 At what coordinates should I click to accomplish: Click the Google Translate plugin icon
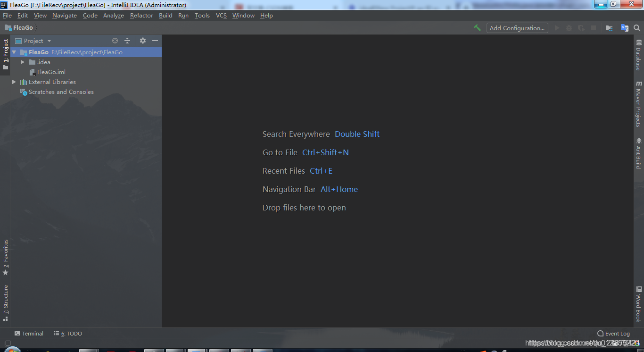pos(625,28)
